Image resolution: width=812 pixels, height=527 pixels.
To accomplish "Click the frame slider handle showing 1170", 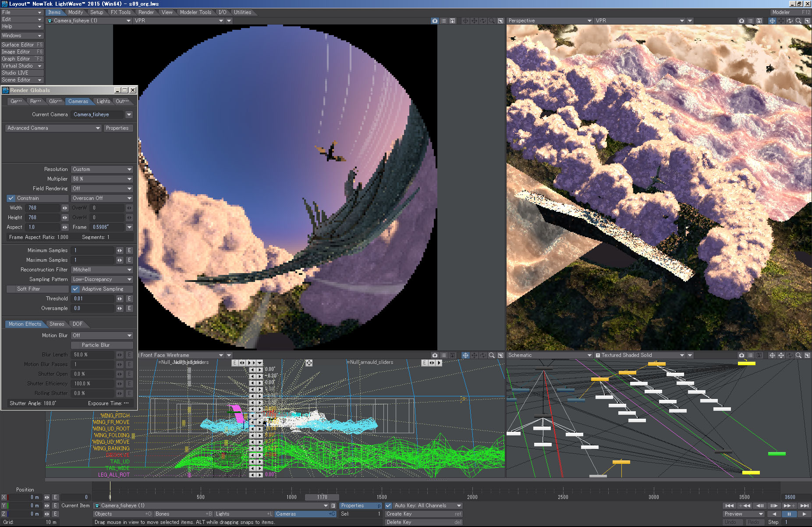I will coord(322,497).
